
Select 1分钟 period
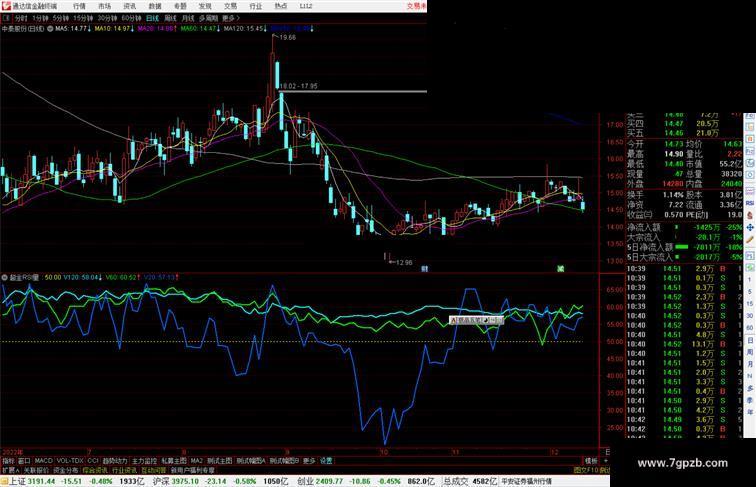point(40,18)
